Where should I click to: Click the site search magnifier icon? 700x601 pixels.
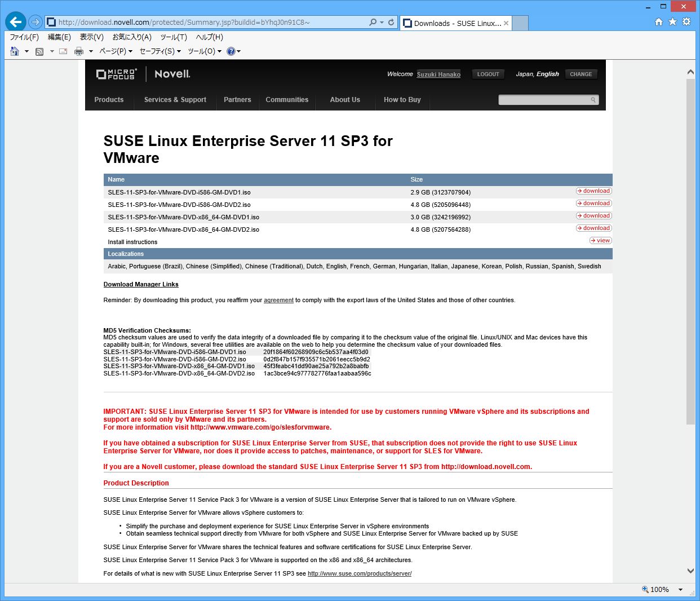coord(593,100)
